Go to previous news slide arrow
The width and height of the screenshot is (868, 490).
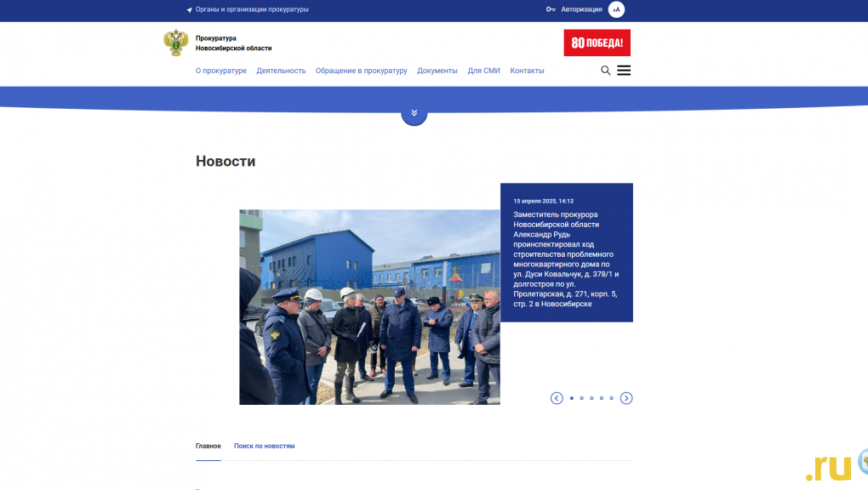point(557,398)
